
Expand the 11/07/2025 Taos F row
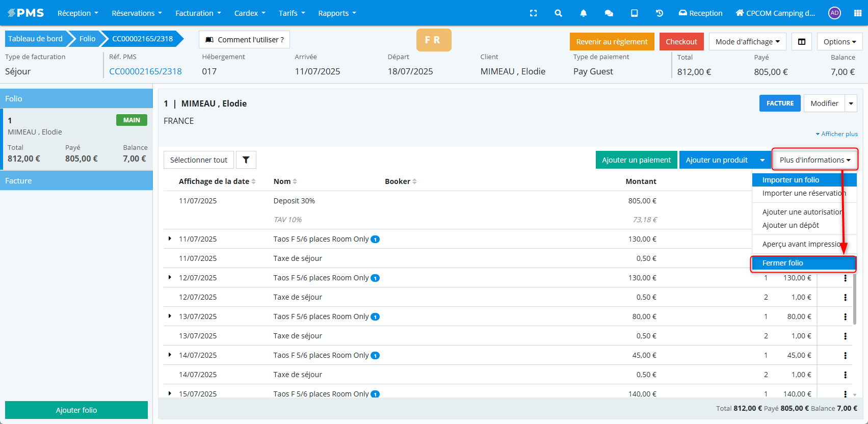tap(170, 238)
